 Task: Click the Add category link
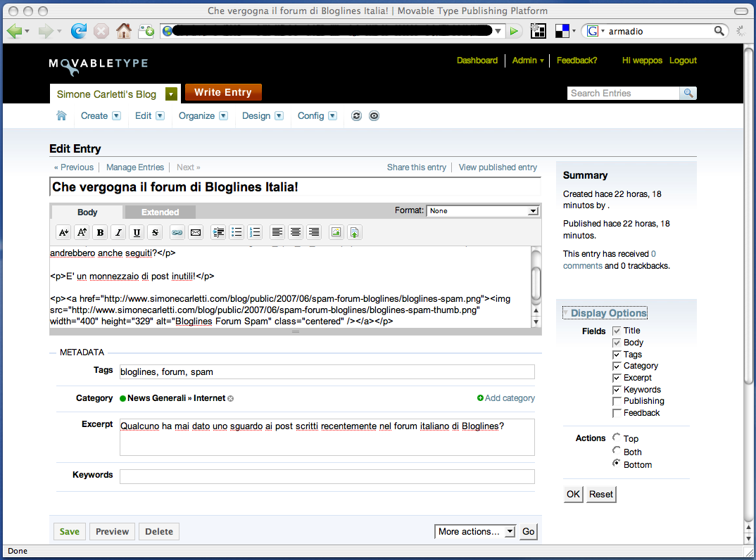(506, 398)
